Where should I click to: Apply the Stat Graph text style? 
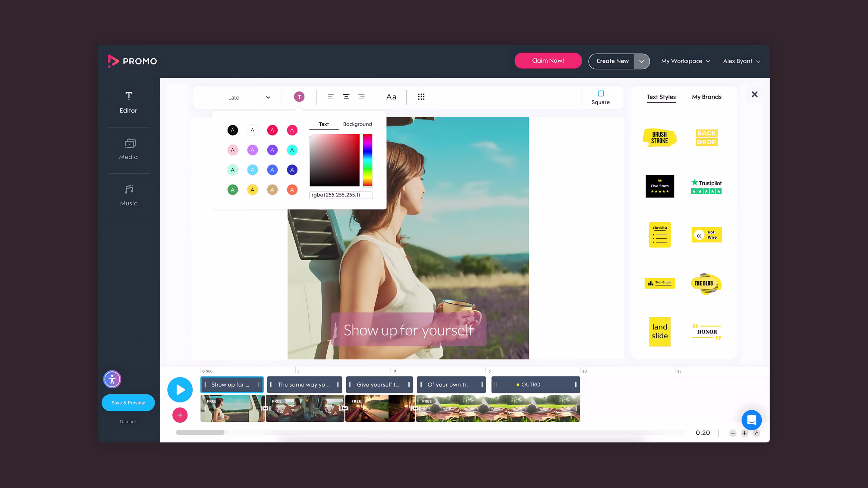coord(660,283)
